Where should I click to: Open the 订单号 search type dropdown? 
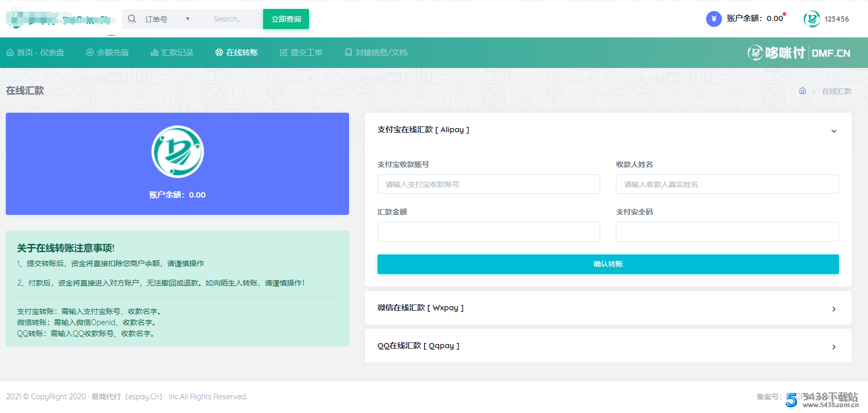[x=166, y=19]
